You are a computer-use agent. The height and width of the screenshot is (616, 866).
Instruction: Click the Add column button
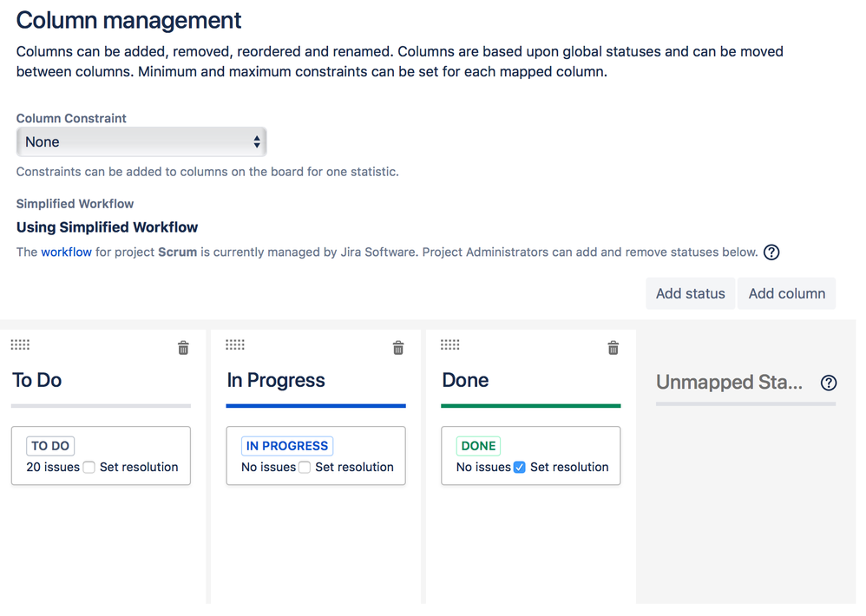787,293
